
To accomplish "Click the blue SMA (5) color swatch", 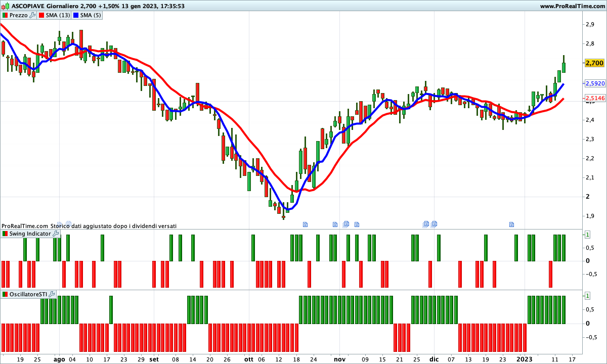I will [76, 15].
